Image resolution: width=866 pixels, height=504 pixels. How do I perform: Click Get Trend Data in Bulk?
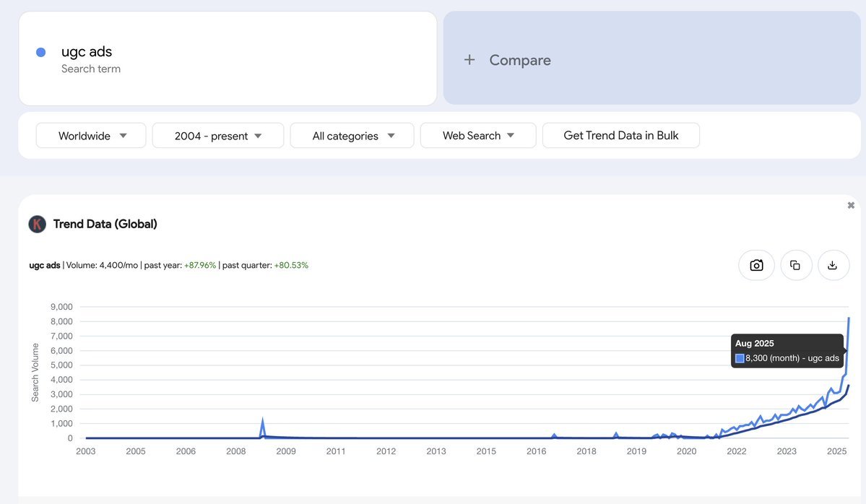click(620, 136)
